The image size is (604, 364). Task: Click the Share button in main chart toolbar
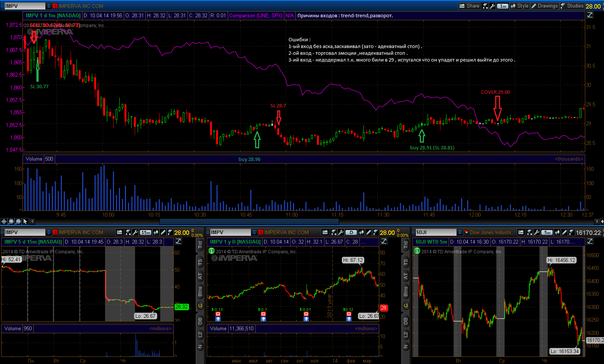point(469,6)
